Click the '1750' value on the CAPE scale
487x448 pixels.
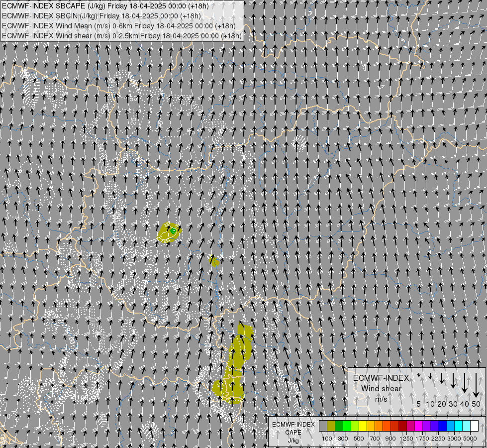422,439
